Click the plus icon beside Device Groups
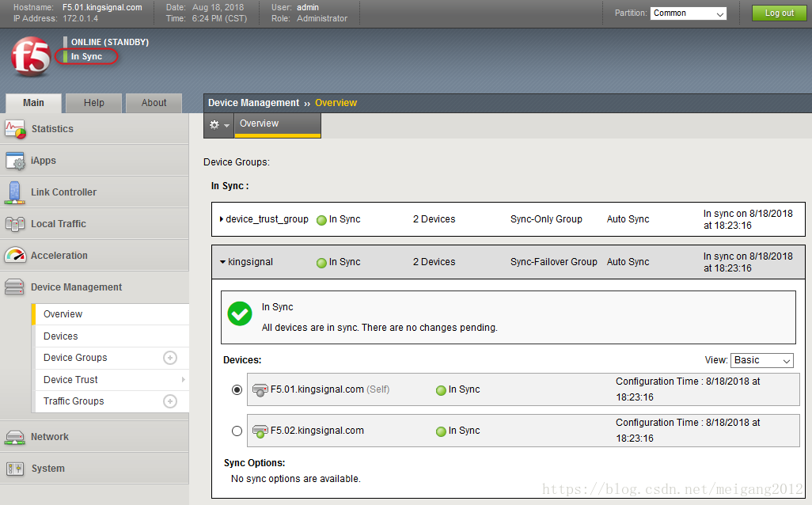Viewport: 812px width, 505px height. point(170,358)
